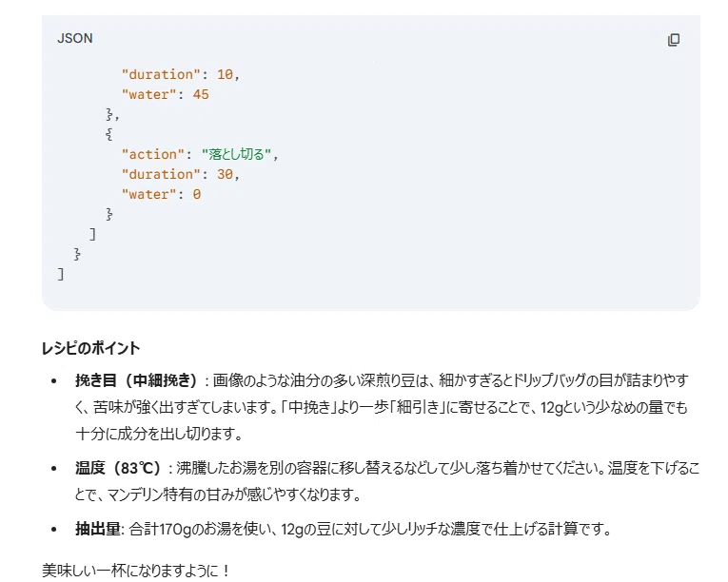Image resolution: width=728 pixels, height=582 pixels.
Task: Click the JSON language label
Action: point(75,38)
